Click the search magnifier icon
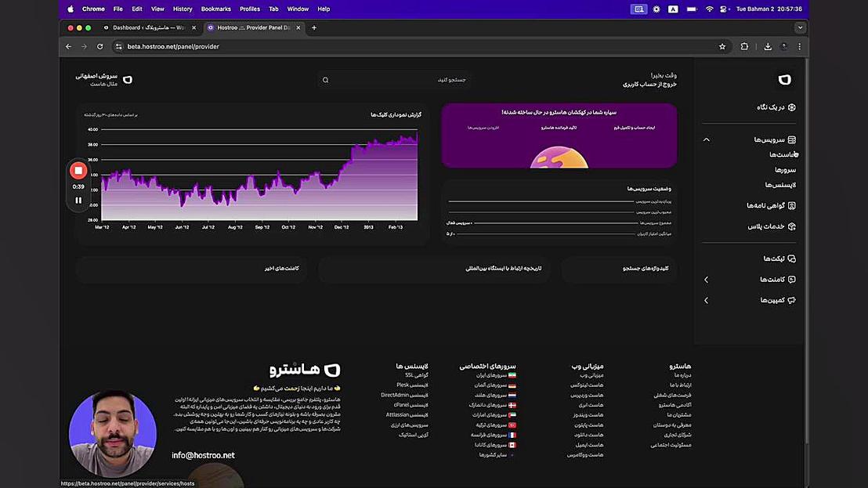The image size is (868, 488). coord(326,80)
